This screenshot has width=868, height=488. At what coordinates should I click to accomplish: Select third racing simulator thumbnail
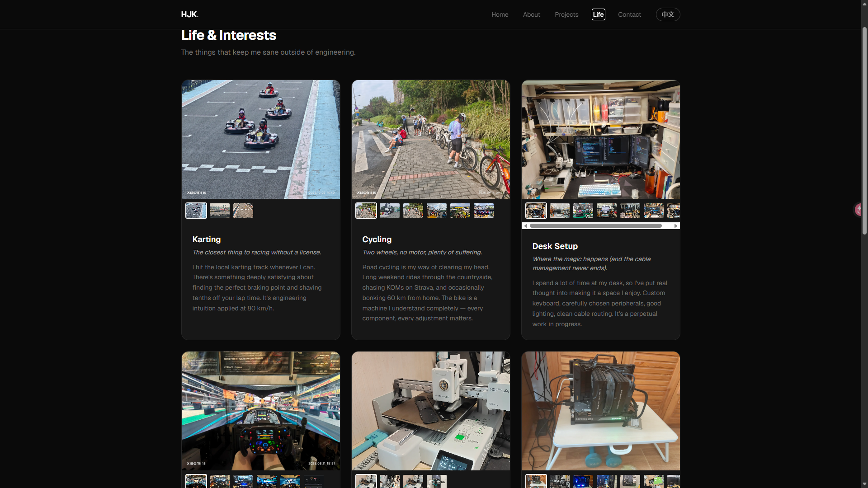[243, 481]
